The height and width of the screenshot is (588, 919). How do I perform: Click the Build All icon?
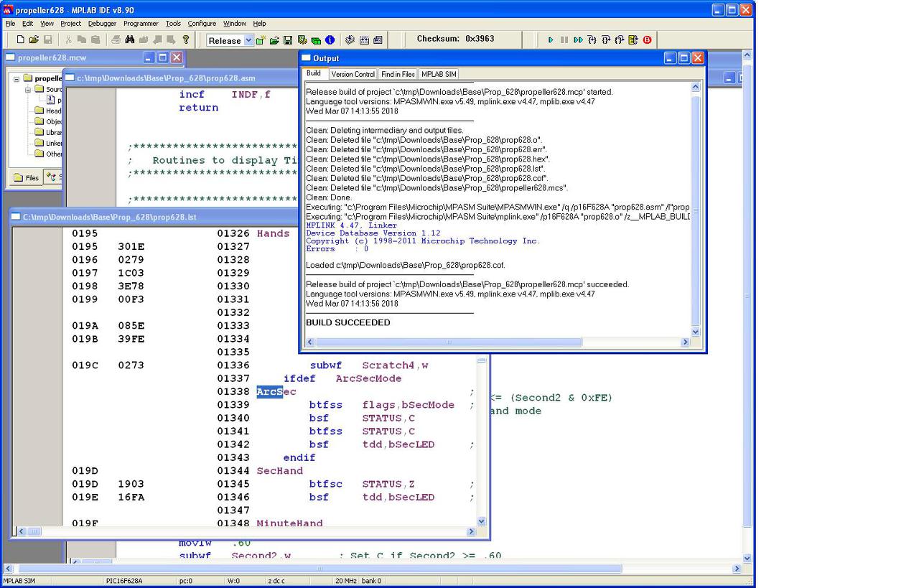(x=364, y=40)
